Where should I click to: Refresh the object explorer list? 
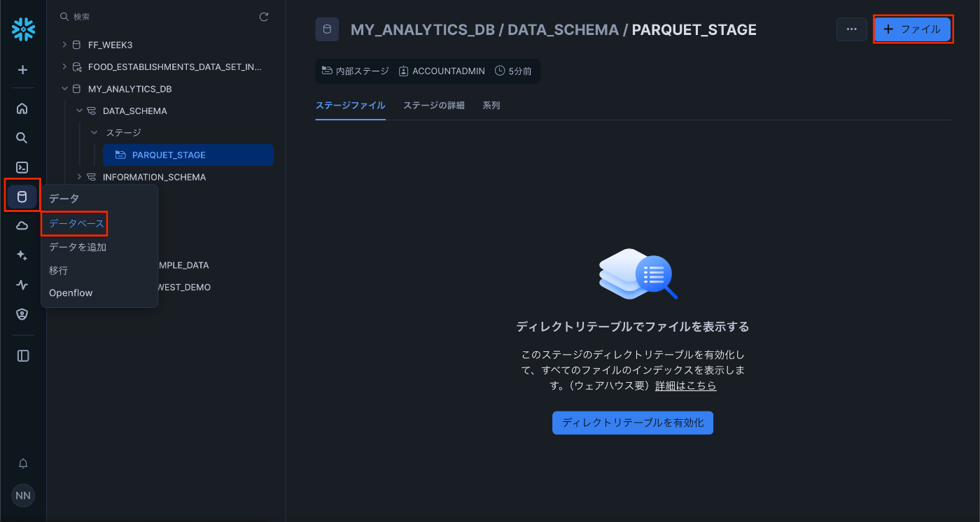coord(264,16)
